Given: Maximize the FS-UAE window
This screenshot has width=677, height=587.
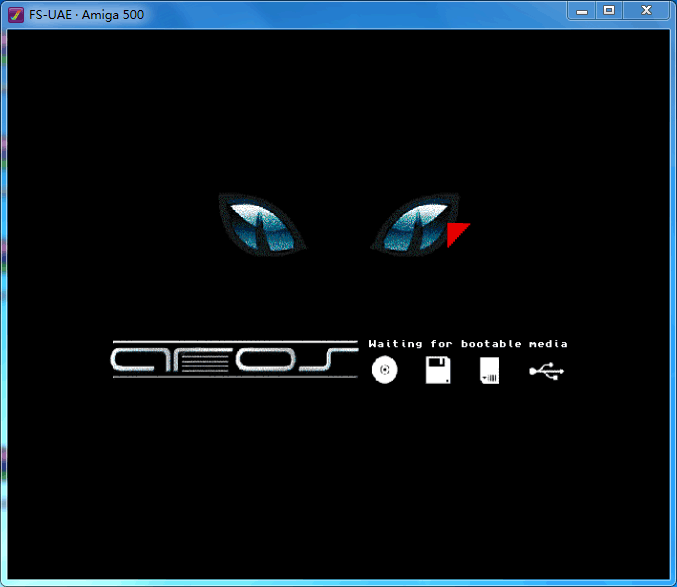Looking at the screenshot, I should point(609,11).
